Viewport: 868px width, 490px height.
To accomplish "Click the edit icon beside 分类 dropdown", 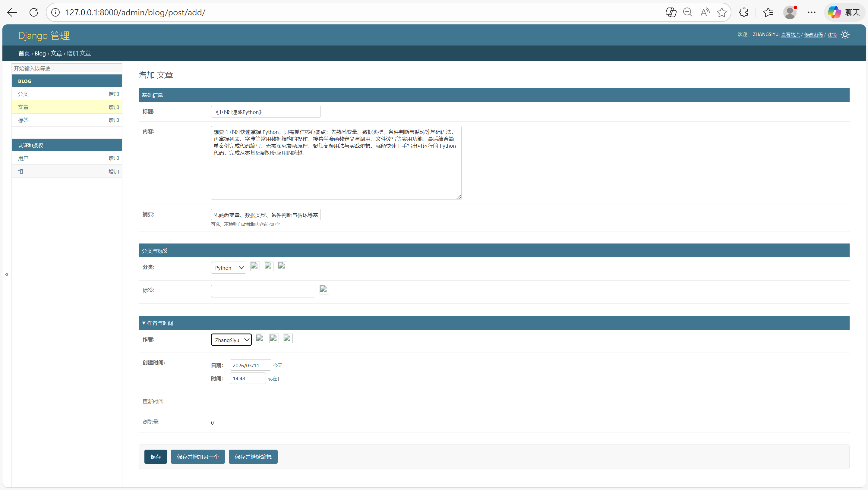I will coord(255,266).
